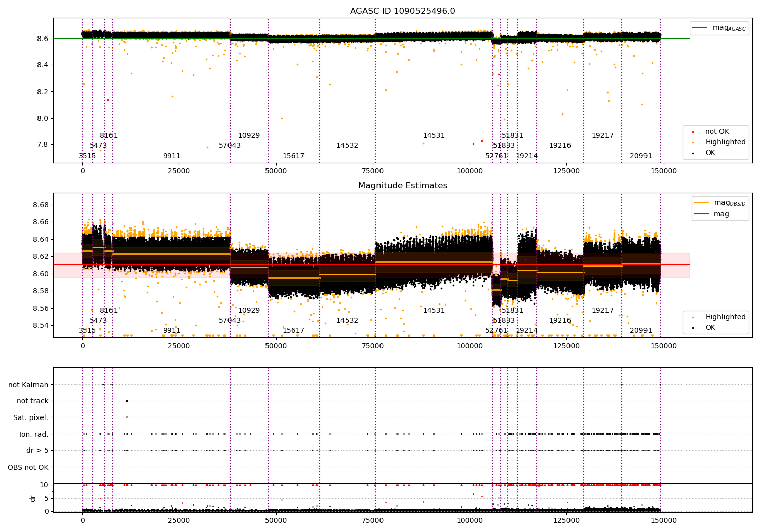The width and height of the screenshot is (760, 532).
Task: Click the 7.8 y-axis tick in top plot
Action: 43,145
